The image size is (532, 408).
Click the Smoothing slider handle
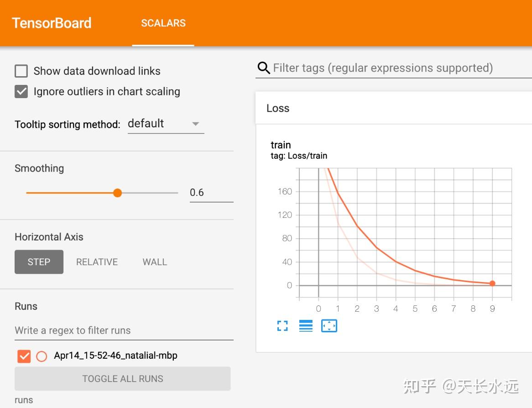click(x=118, y=193)
